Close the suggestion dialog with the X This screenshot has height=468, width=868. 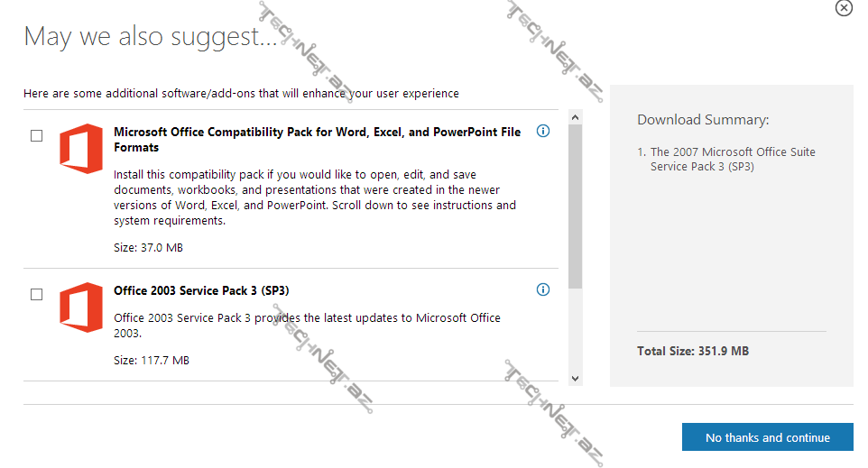[x=844, y=8]
